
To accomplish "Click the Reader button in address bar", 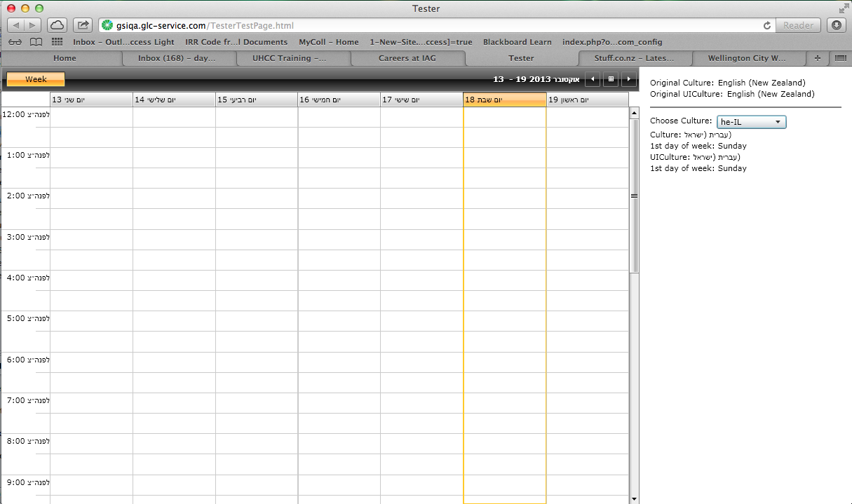I will click(x=798, y=25).
